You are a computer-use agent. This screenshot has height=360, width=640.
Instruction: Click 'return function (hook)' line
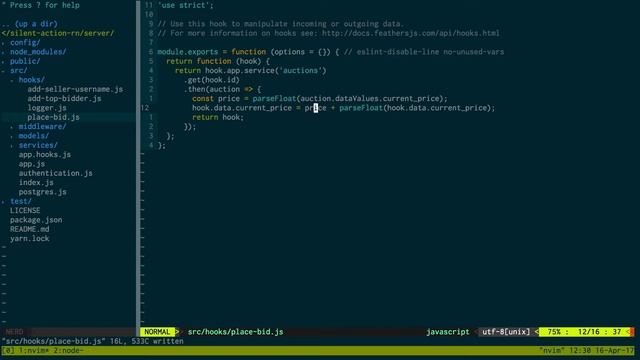(x=218, y=61)
